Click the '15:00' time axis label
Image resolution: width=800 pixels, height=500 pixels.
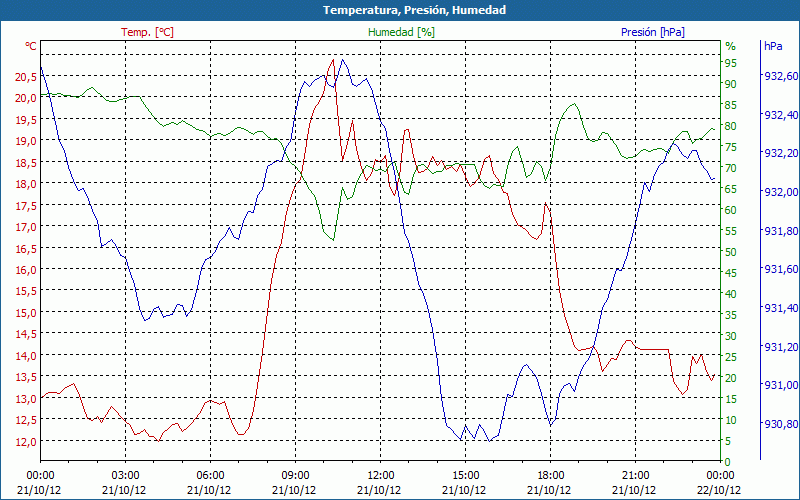click(465, 476)
